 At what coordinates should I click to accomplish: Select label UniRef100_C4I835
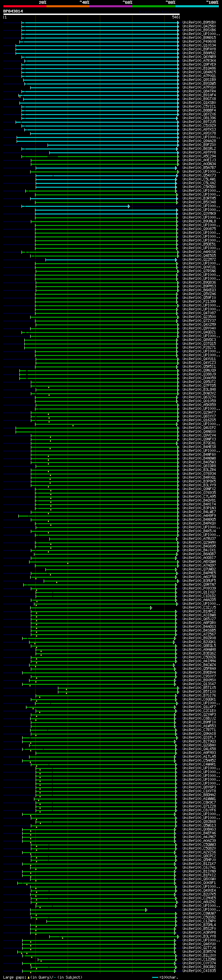(x=199, y=971)
